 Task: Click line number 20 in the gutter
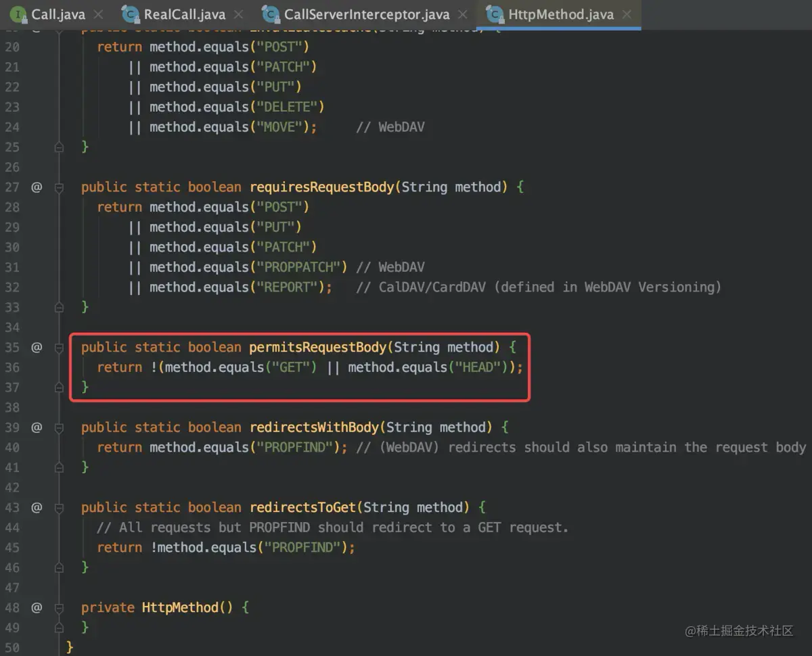pyautogui.click(x=12, y=47)
